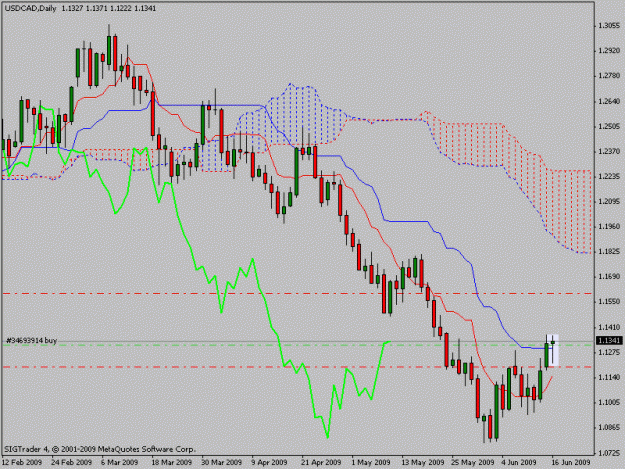Click the 1.2920 price axis label
The height and width of the screenshot is (469, 625).
(x=609, y=51)
